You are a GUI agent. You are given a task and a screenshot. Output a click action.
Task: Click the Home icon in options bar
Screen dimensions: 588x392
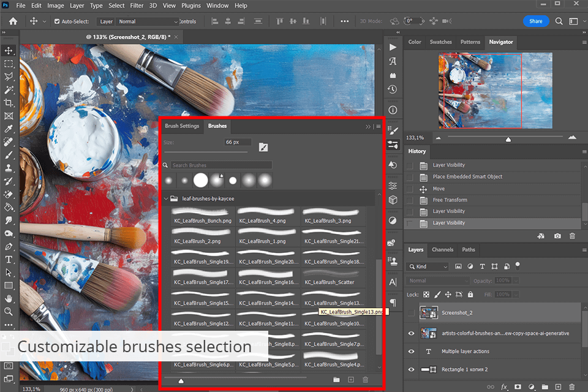click(13, 21)
